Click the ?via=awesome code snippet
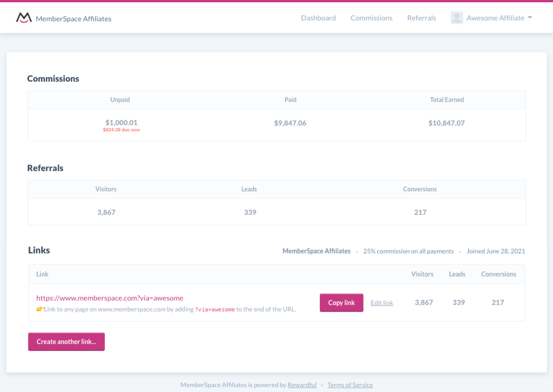 [215, 309]
